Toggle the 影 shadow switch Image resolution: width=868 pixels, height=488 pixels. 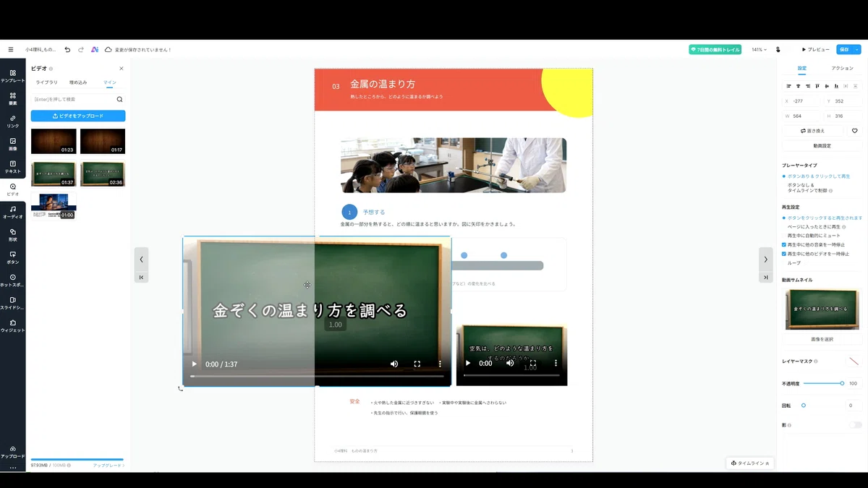(x=856, y=425)
